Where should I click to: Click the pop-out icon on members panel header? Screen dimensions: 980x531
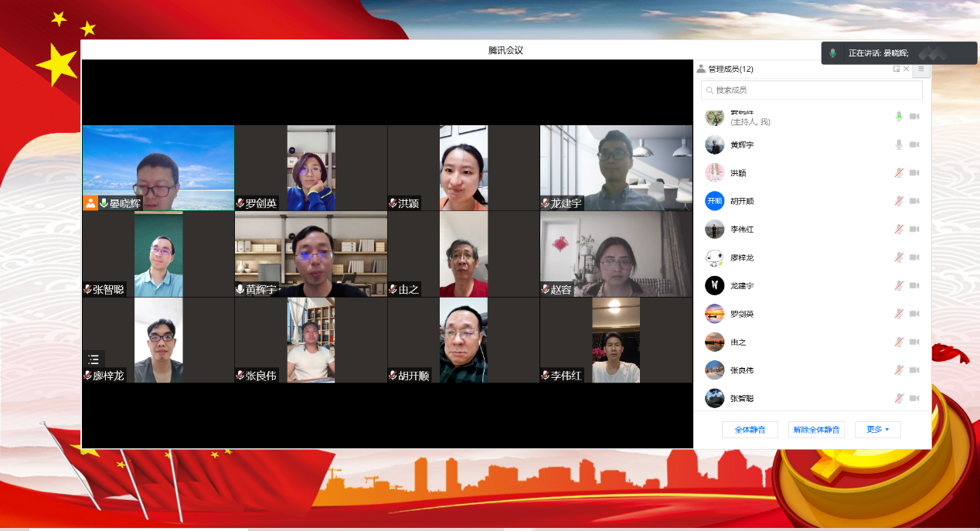tap(897, 69)
